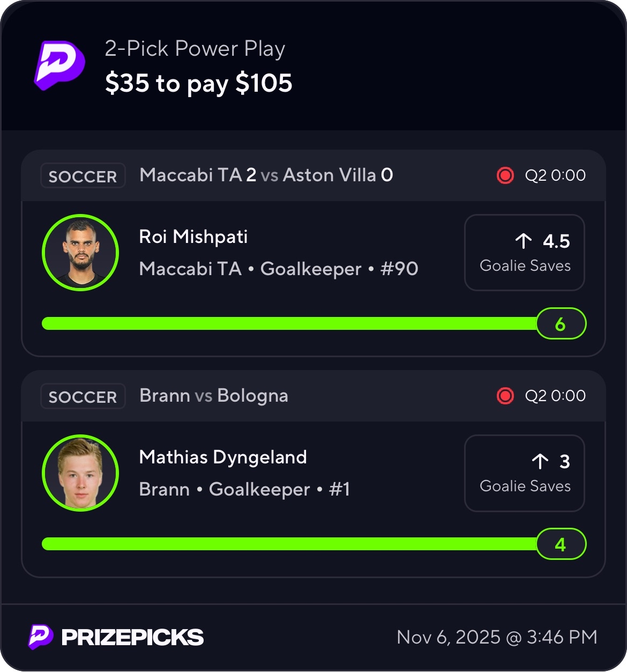Click the live indicator for Maccabi TA match
This screenshot has height=672, width=627.
click(x=505, y=175)
